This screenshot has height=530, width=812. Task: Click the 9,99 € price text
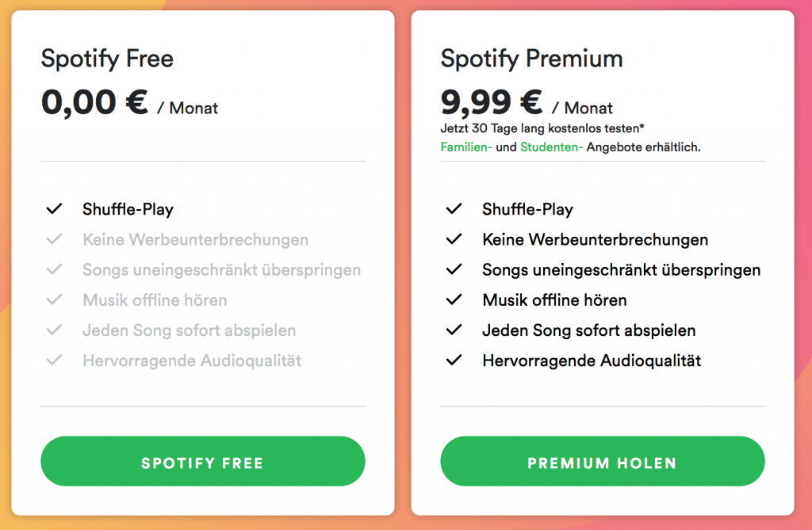(x=492, y=102)
